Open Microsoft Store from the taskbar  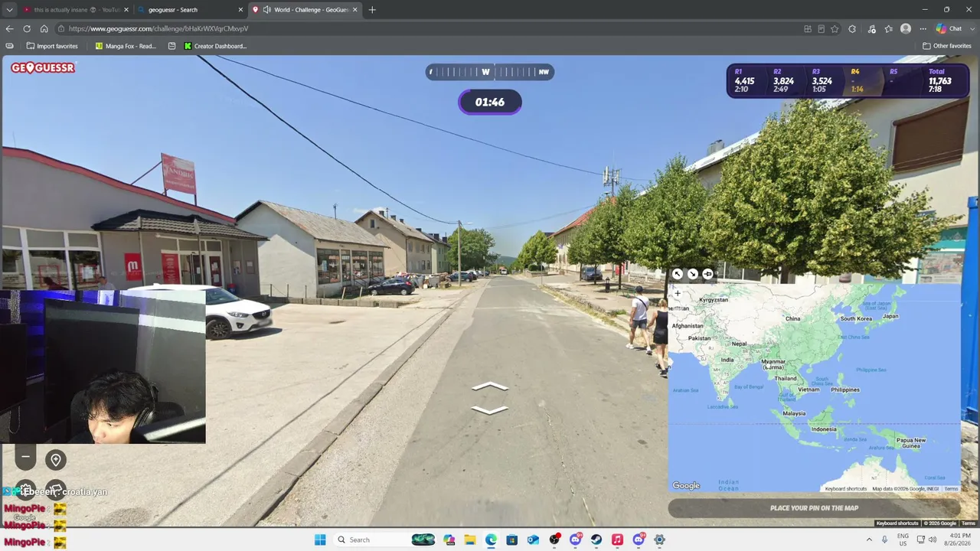(x=512, y=540)
